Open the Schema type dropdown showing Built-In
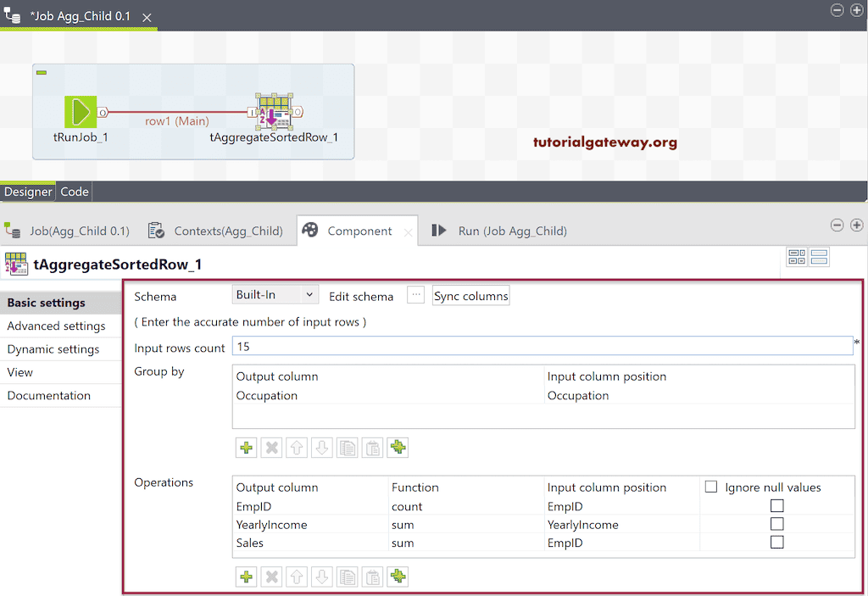This screenshot has width=868, height=596. [275, 295]
